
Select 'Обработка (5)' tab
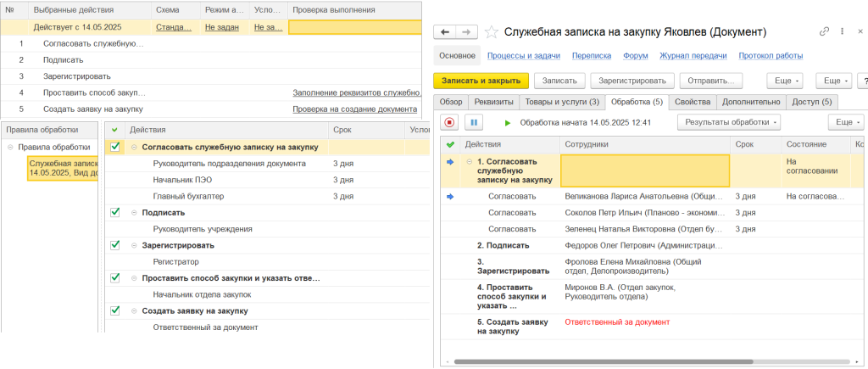click(637, 102)
